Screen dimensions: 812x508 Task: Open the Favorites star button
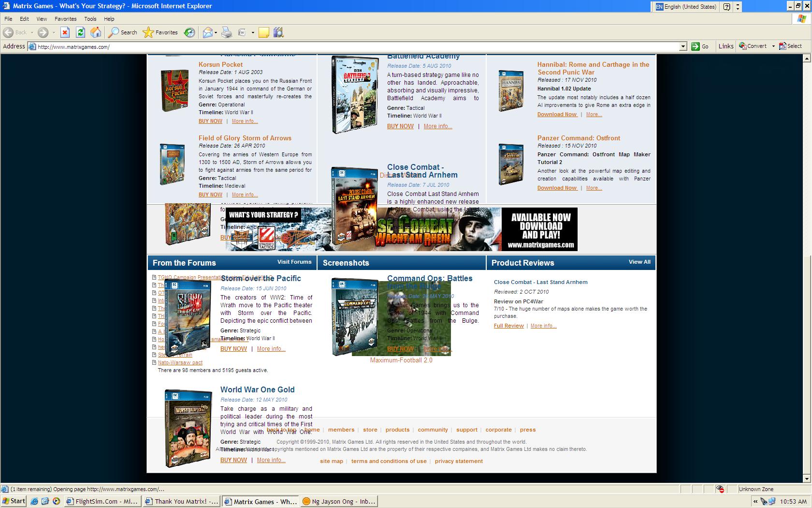tap(160, 32)
